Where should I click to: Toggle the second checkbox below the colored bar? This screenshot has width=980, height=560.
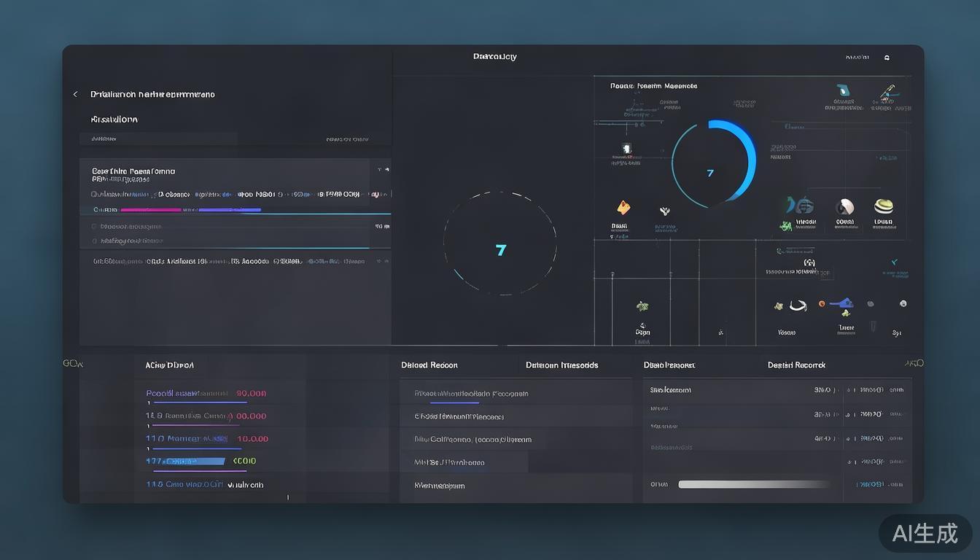point(94,240)
